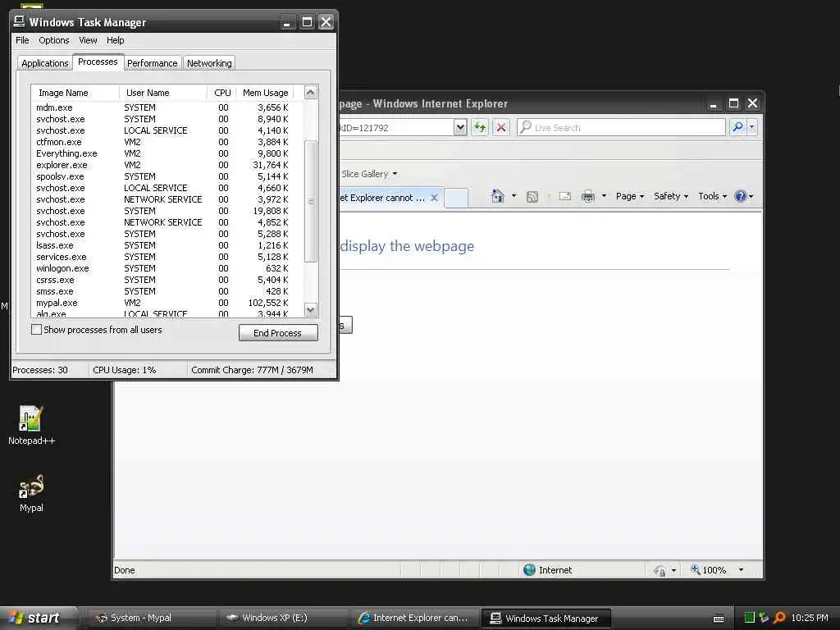Select the spoolsv.exe process row
This screenshot has height=630, width=840.
(167, 176)
